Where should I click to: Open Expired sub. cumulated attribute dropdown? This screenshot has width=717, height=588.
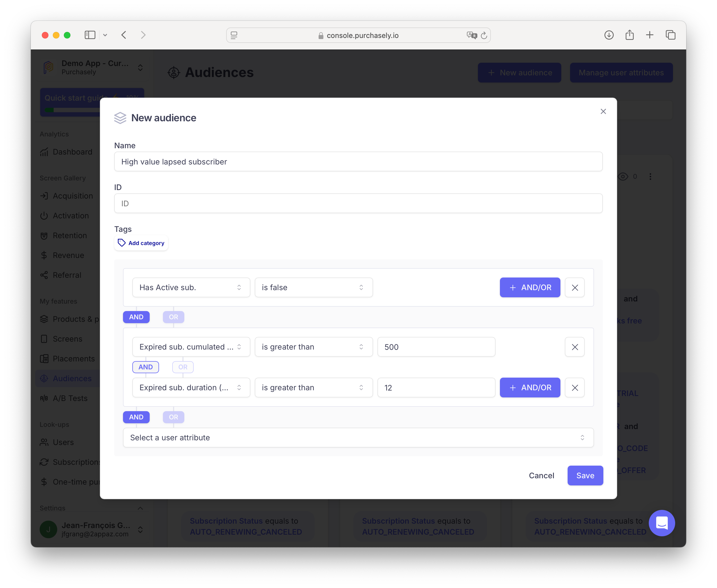pyautogui.click(x=191, y=347)
